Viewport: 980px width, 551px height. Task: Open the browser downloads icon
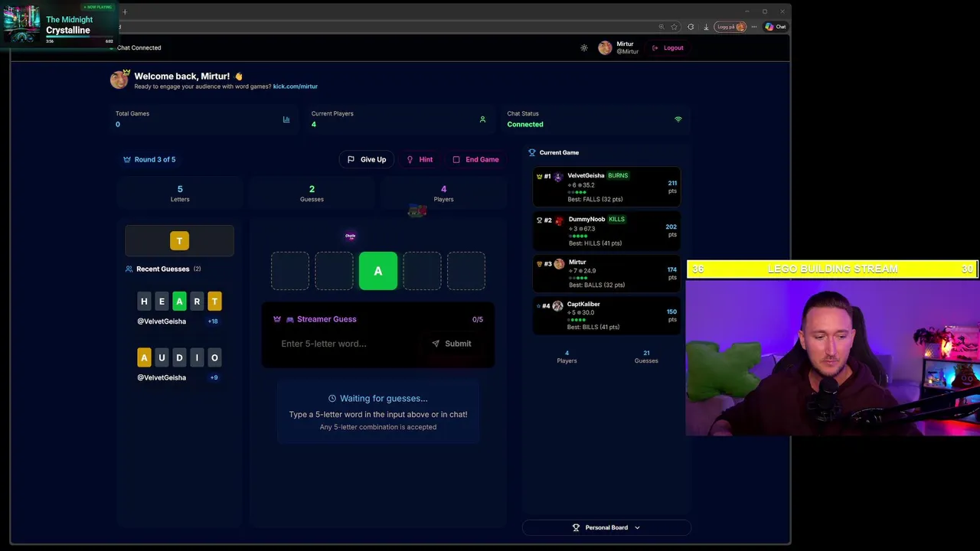tap(706, 27)
